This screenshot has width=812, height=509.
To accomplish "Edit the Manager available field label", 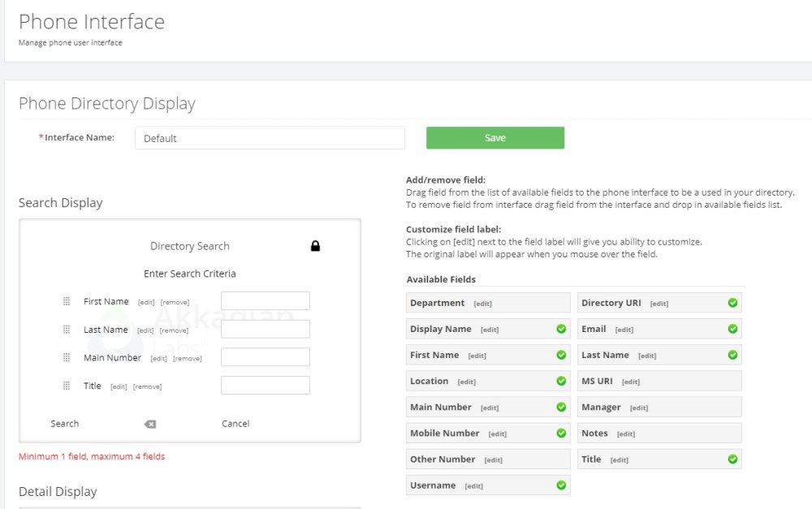I will (639, 408).
